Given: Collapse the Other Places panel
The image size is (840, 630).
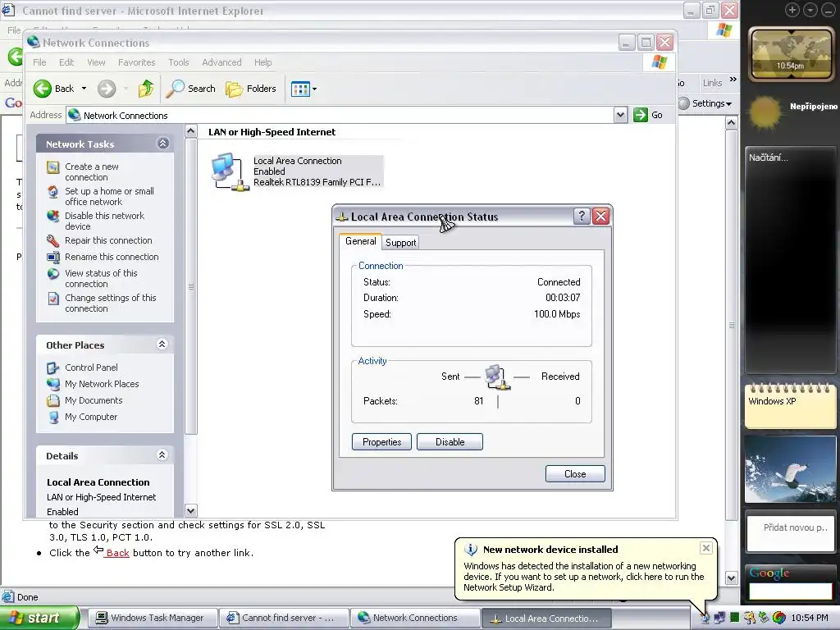Looking at the screenshot, I should [x=162, y=344].
